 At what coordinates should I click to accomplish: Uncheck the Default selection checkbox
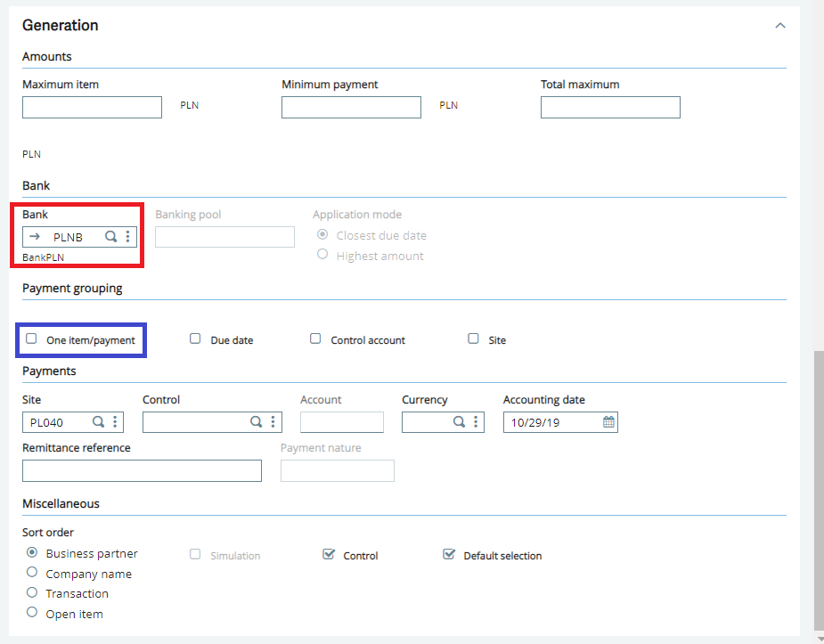[x=449, y=554]
